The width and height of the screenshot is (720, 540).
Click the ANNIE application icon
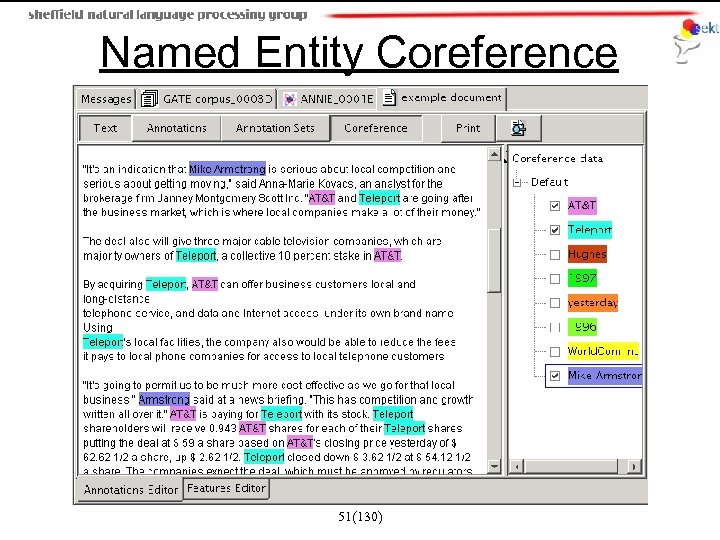(x=289, y=99)
